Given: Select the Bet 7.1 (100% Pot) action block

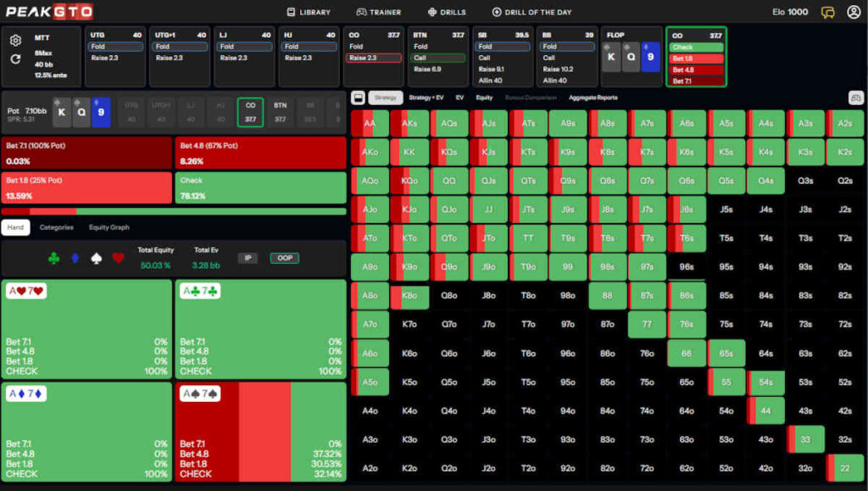Looking at the screenshot, I should pos(87,153).
